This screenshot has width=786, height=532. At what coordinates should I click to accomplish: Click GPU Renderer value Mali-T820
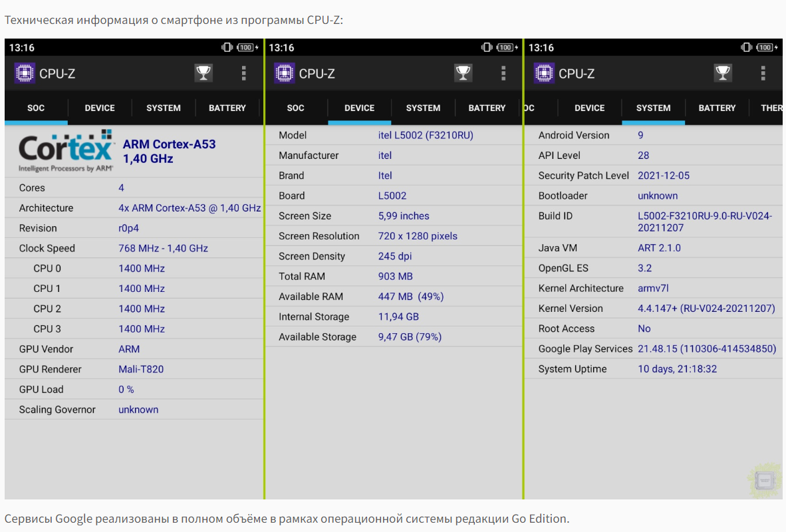coord(141,369)
